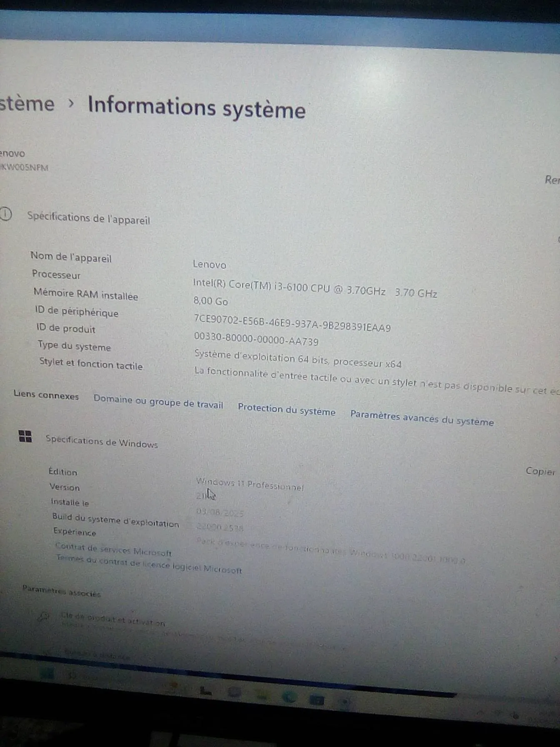Click the Version label

click(x=65, y=486)
